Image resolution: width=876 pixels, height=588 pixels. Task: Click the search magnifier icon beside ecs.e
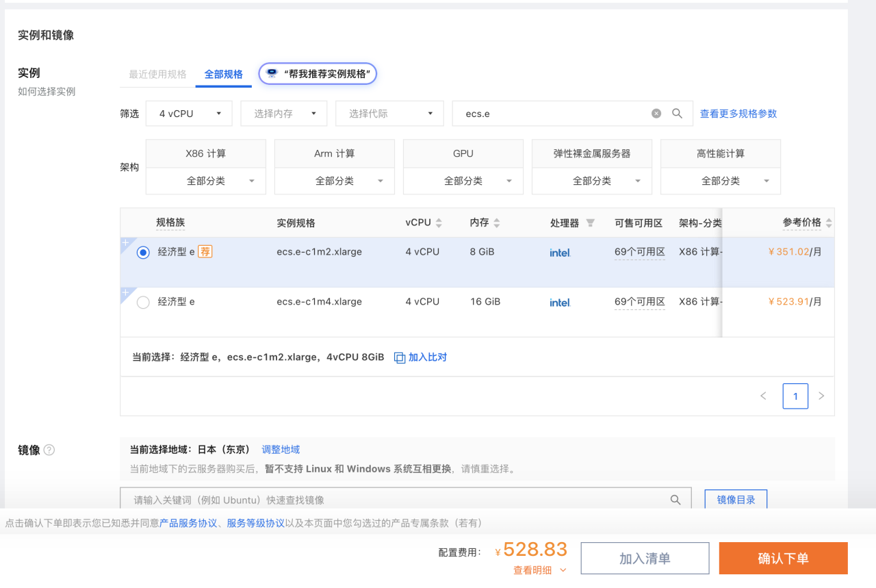(677, 114)
